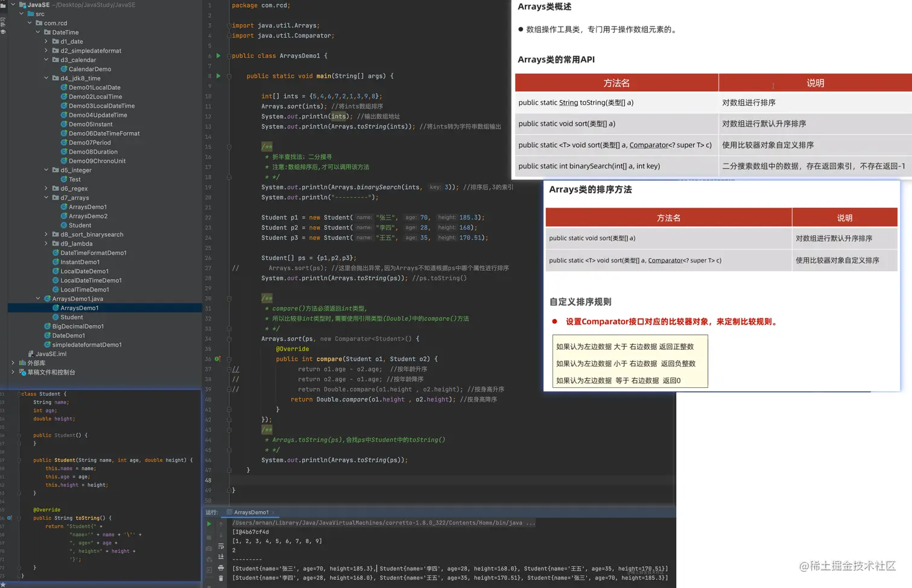The height and width of the screenshot is (588, 912).
Task: Click the scroll-to-end icon in run console
Action: (221, 557)
